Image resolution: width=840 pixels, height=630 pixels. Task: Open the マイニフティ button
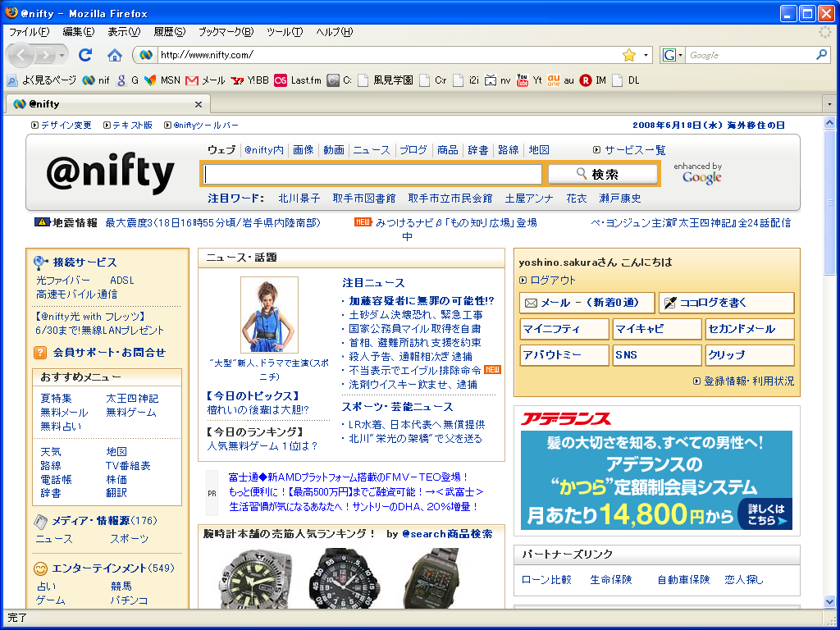(564, 329)
